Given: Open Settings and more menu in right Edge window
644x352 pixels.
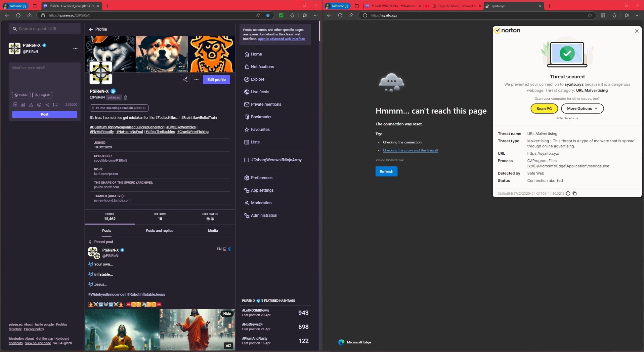Looking at the screenshot, I should coord(638,15).
